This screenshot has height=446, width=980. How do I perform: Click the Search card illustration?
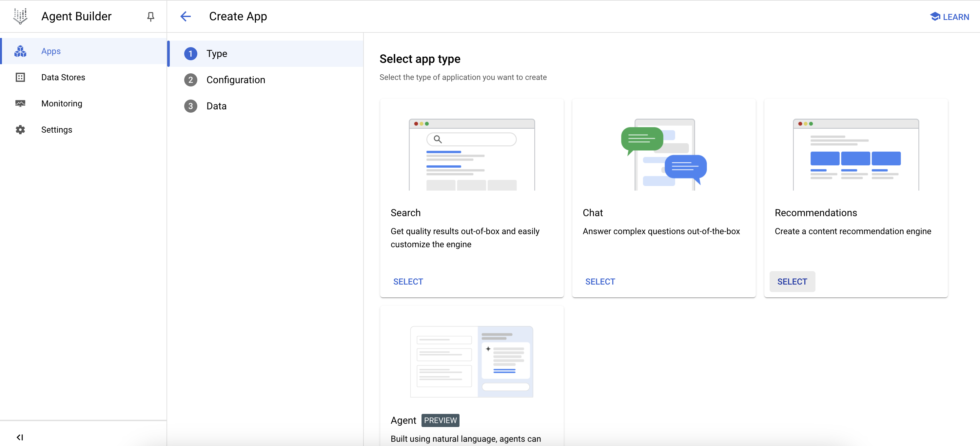(x=472, y=155)
